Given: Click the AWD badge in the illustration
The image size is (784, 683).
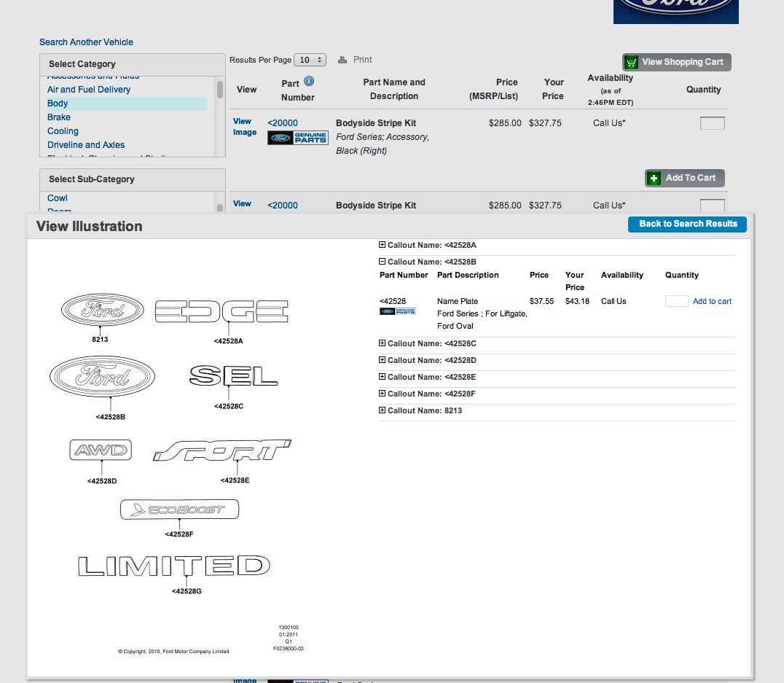Looking at the screenshot, I should pyautogui.click(x=101, y=450).
